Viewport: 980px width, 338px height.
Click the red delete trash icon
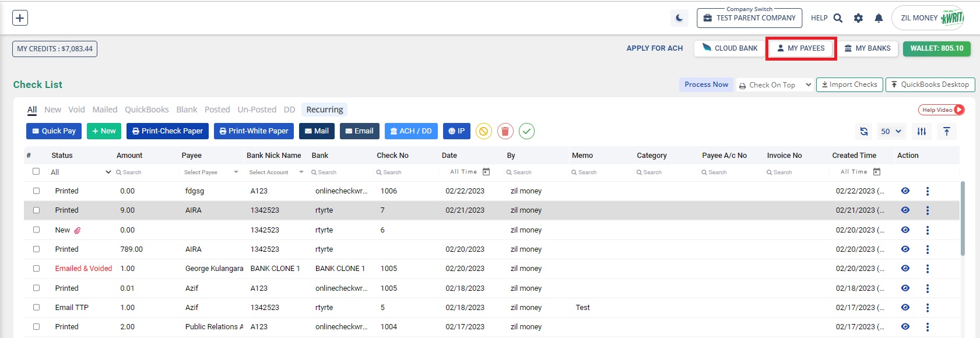[505, 131]
